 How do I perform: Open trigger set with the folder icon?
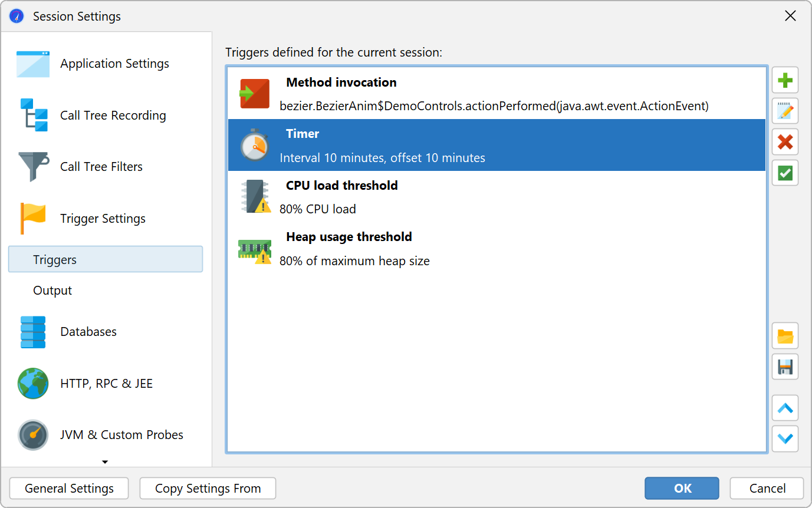pyautogui.click(x=785, y=337)
